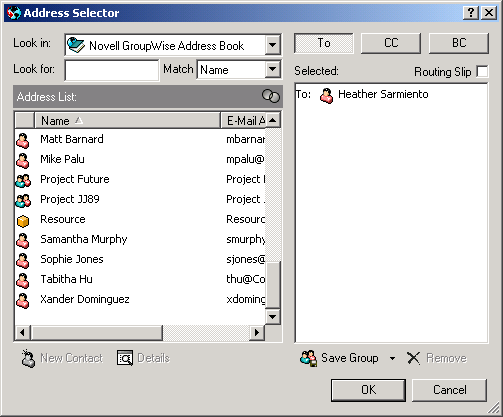Click the Remove label

[x=446, y=358]
